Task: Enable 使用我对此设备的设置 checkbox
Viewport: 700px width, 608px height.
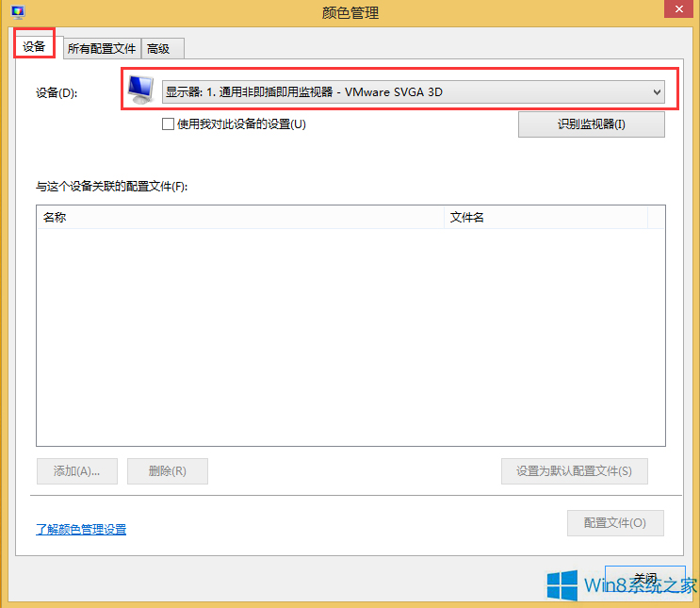Action: pyautogui.click(x=168, y=123)
